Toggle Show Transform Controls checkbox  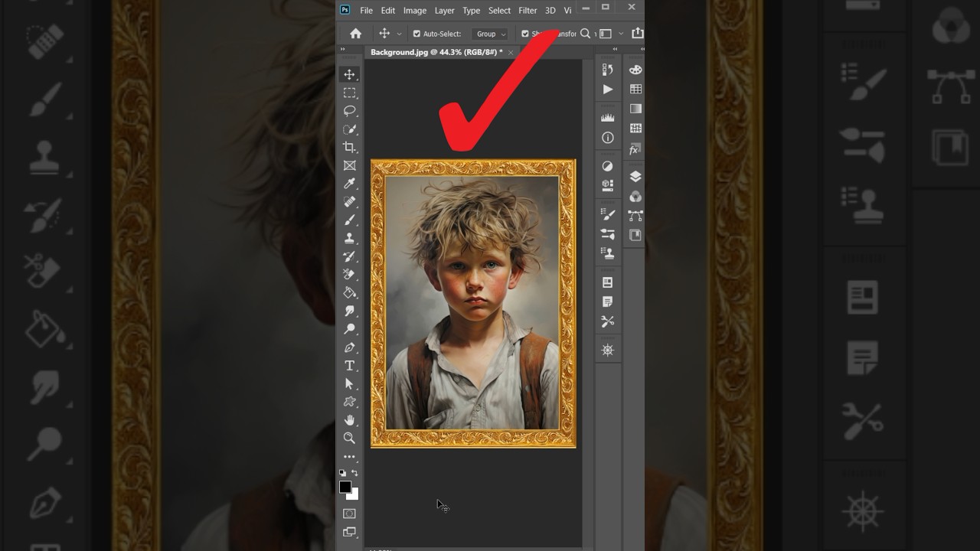(525, 34)
